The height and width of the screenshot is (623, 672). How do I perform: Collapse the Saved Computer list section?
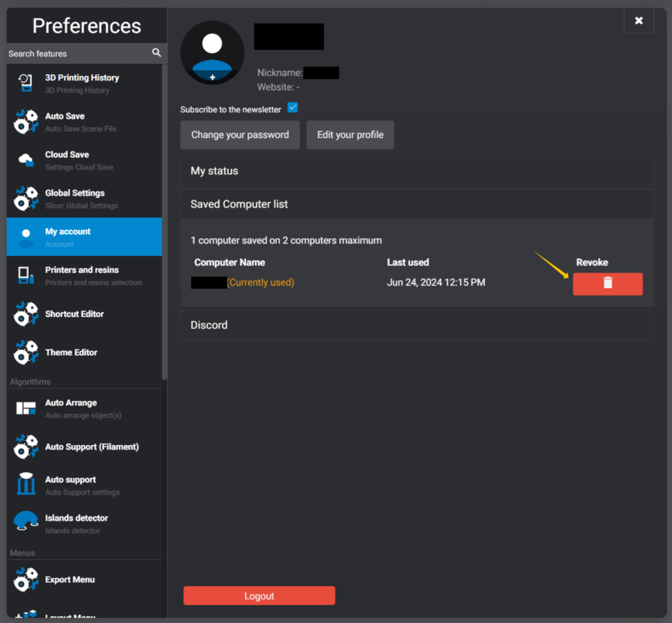(417, 204)
